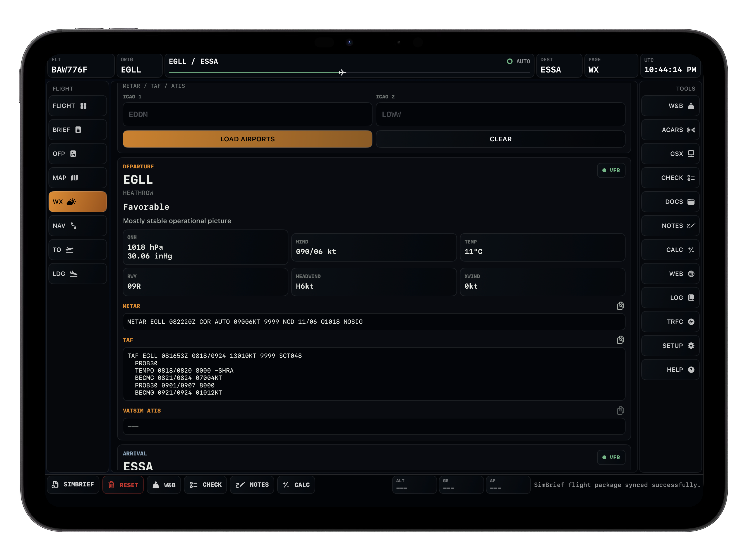This screenshot has width=747, height=560.
Task: Open W&B from the bottom bar
Action: click(x=164, y=485)
